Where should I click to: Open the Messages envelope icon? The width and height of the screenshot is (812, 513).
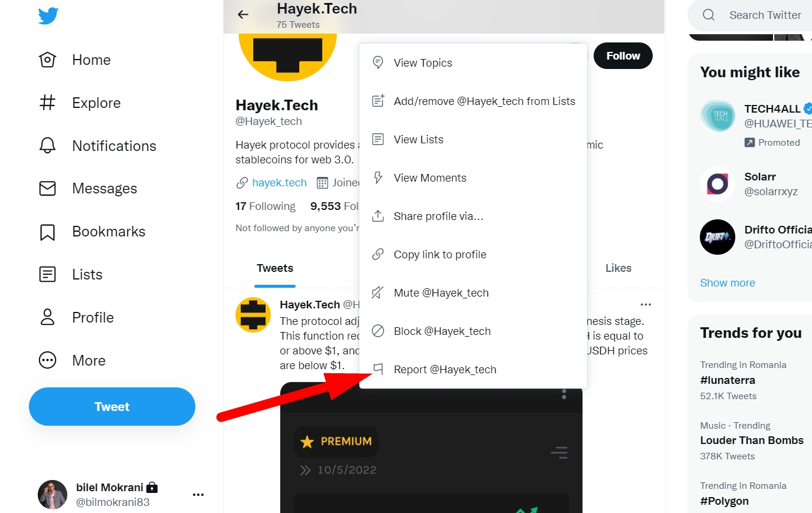(47, 188)
